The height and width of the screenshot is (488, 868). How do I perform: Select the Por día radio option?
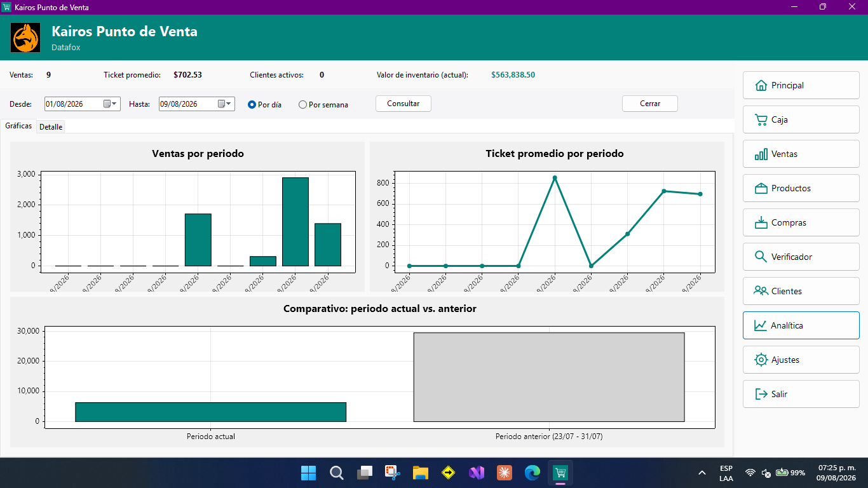pyautogui.click(x=265, y=104)
